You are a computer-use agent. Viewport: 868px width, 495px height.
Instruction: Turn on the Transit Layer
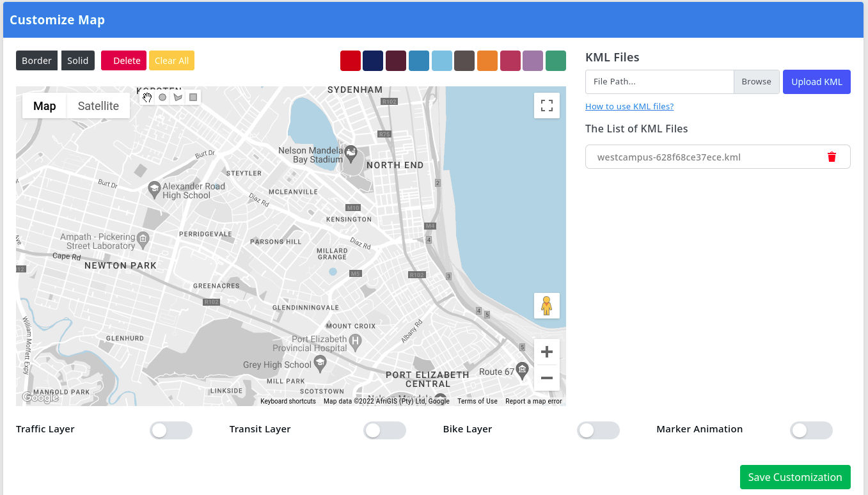(x=384, y=430)
